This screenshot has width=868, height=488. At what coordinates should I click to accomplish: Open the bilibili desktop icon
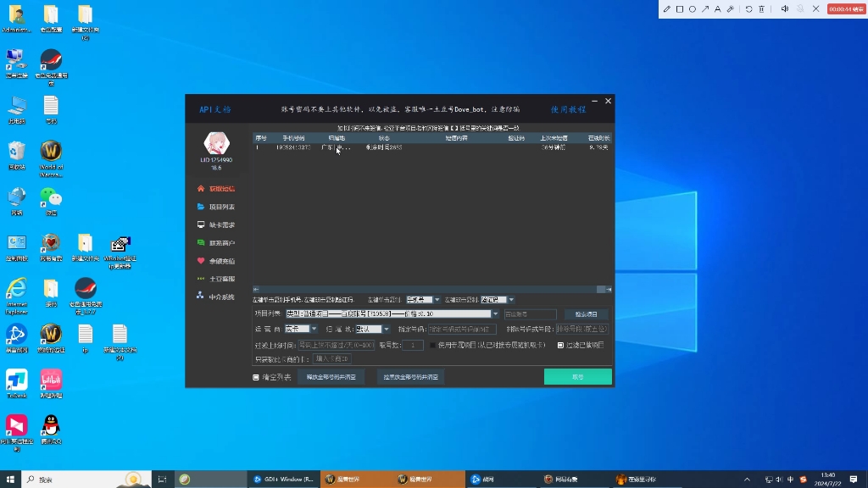click(51, 384)
